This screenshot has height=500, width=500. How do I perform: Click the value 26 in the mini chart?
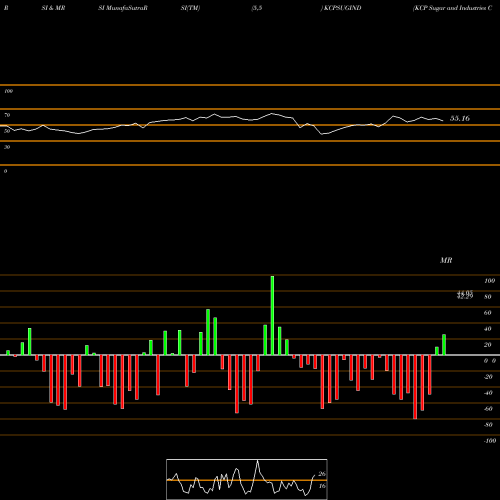pos(322,474)
